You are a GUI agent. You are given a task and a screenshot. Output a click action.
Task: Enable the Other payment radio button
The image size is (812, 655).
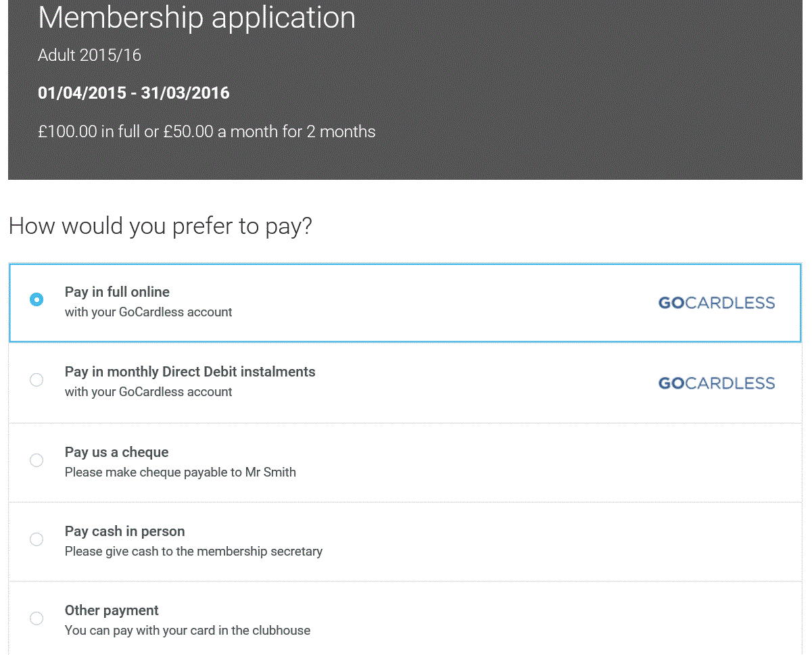tap(37, 618)
